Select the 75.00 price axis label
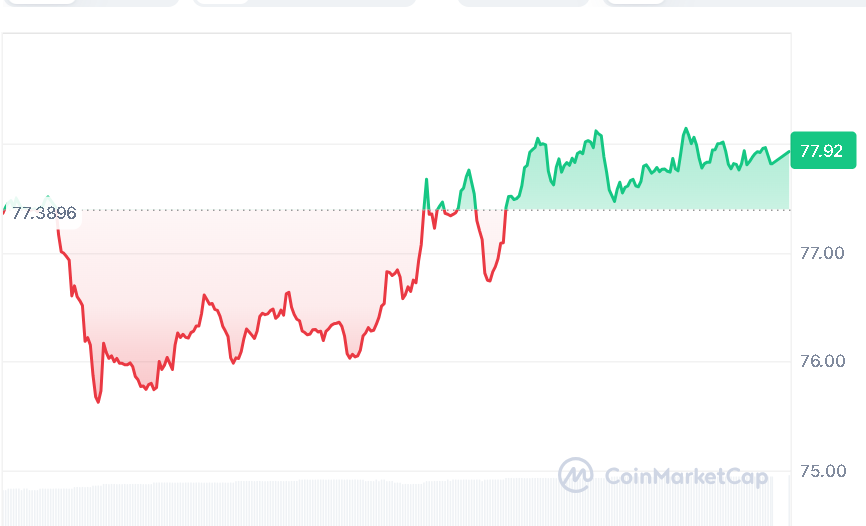Viewport: 866px width, 526px height. click(822, 470)
